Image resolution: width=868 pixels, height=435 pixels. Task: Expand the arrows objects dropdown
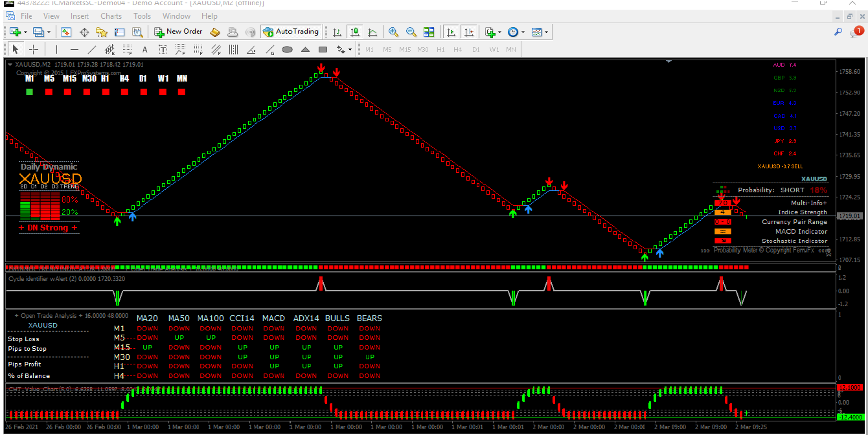tap(350, 49)
